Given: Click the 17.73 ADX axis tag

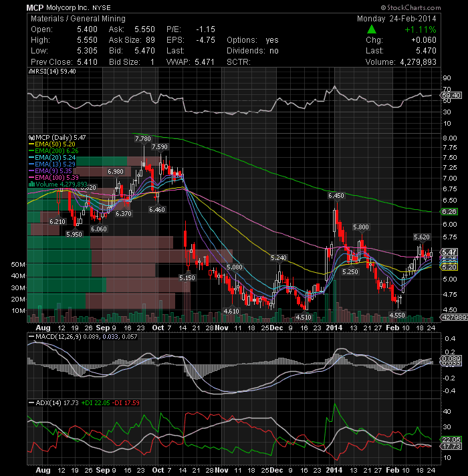Looking at the screenshot, I should (451, 447).
